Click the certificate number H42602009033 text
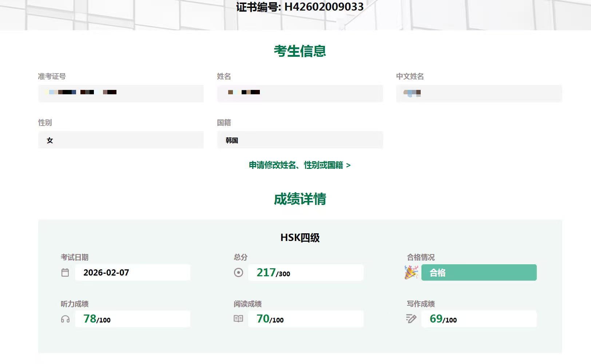Image resolution: width=591 pixels, height=364 pixels. [300, 7]
